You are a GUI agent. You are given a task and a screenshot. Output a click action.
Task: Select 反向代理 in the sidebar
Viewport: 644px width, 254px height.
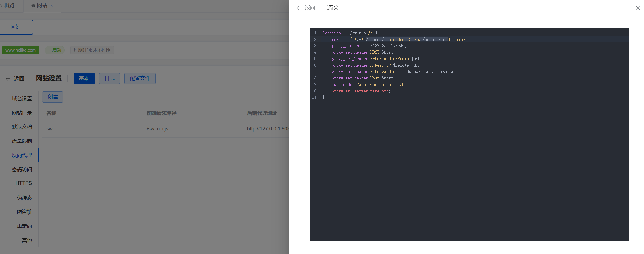pyautogui.click(x=22, y=155)
